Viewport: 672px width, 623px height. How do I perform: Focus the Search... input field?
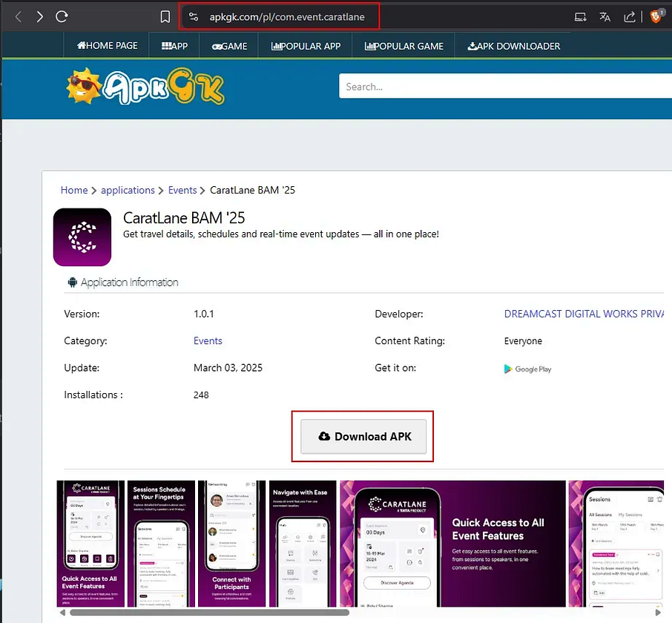click(x=505, y=86)
